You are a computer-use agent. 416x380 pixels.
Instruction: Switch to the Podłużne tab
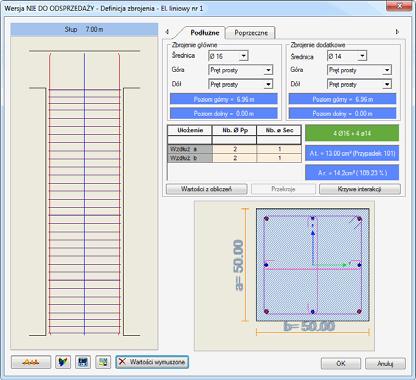(204, 33)
